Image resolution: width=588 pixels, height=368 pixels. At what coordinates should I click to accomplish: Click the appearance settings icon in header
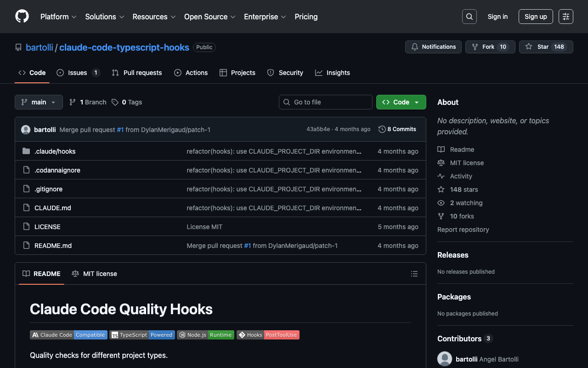[565, 17]
